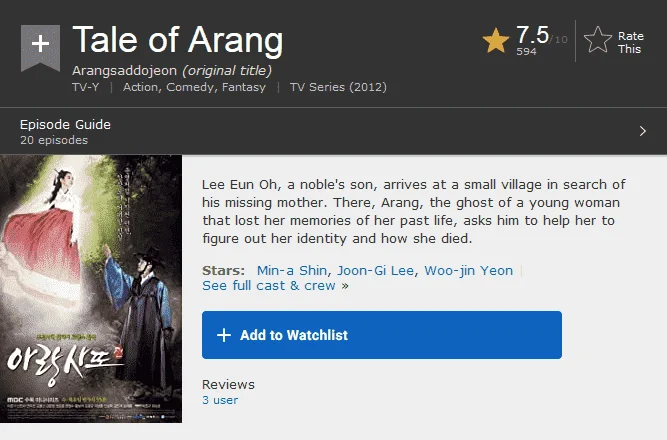Click the Add to Watchlist button
Image resolution: width=667 pixels, height=440 pixels.
pos(382,335)
